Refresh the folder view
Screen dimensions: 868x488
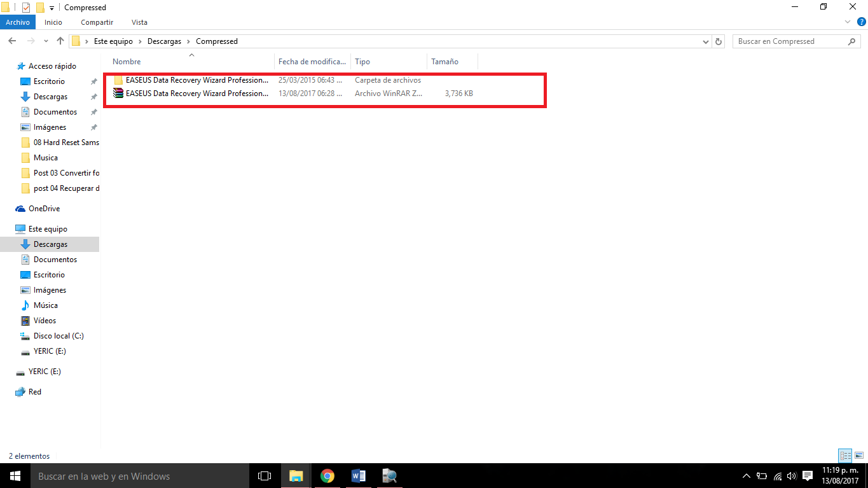[x=719, y=41]
